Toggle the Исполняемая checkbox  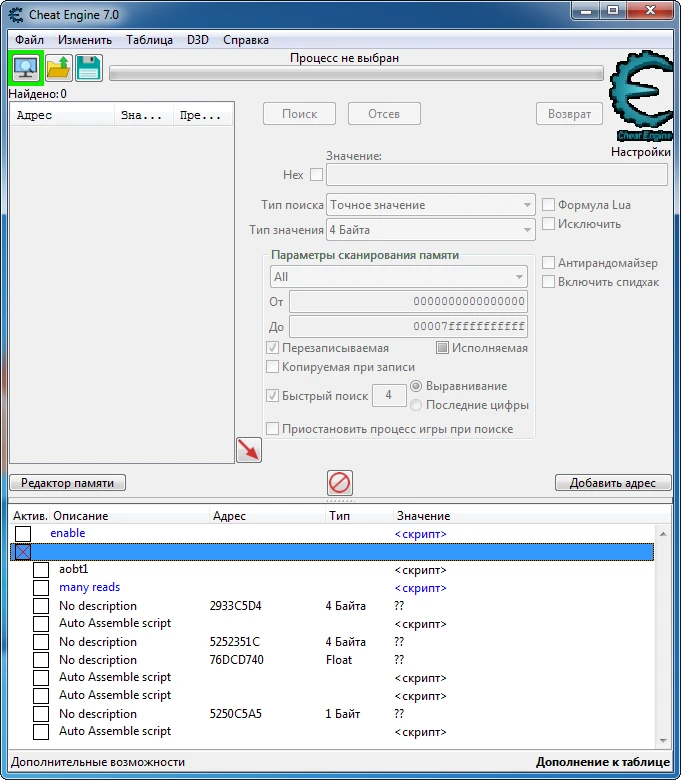tap(442, 347)
